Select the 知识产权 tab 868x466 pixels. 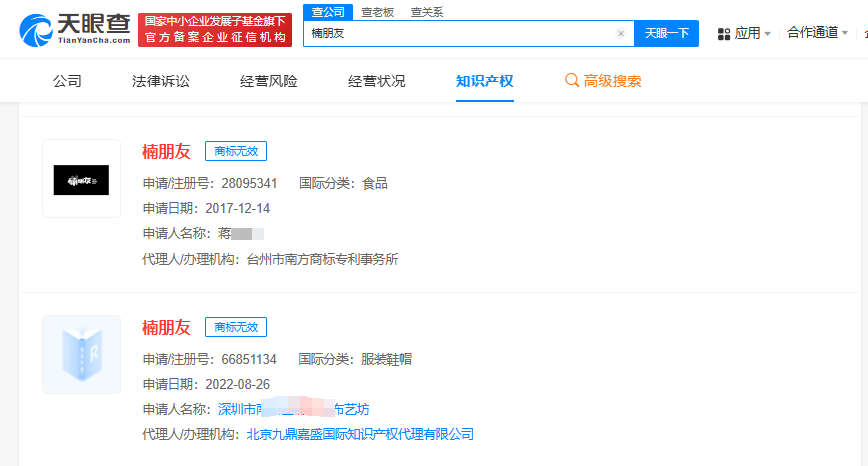(x=484, y=81)
